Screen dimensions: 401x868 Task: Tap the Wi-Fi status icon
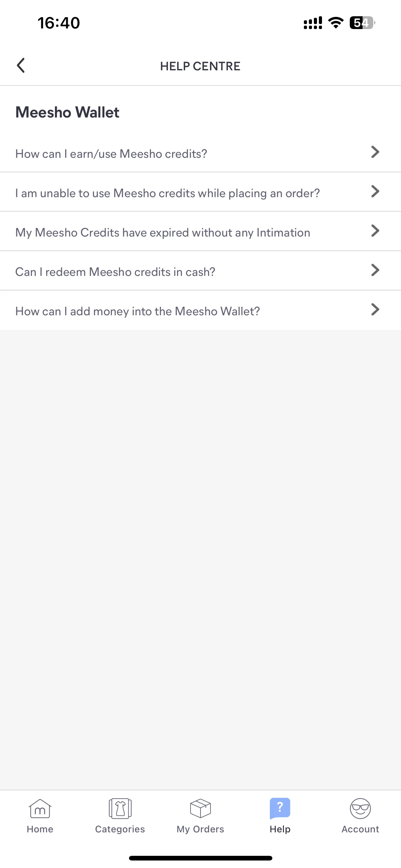pyautogui.click(x=336, y=23)
